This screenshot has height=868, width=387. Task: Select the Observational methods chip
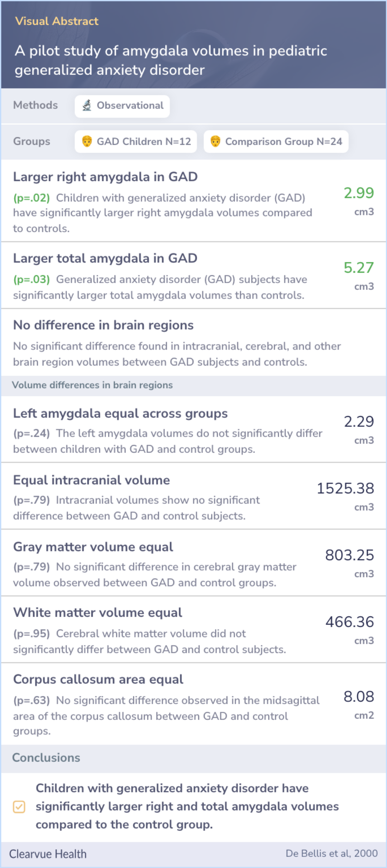point(122,106)
